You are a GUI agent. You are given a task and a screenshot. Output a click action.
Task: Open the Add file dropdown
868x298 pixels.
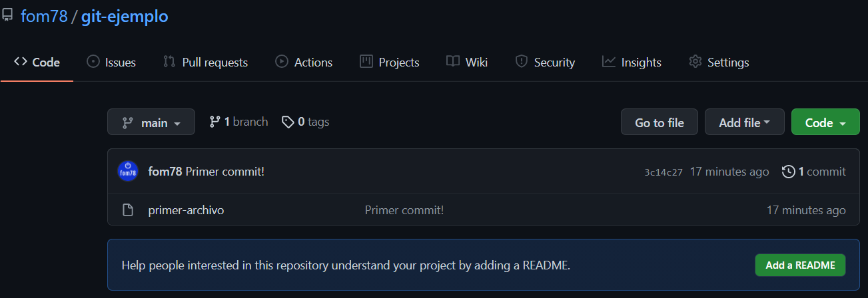click(x=744, y=122)
